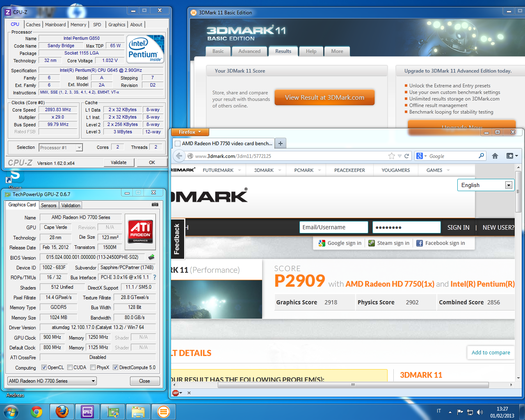Click the NEW USER? link
This screenshot has width=525, height=420.
498,227
